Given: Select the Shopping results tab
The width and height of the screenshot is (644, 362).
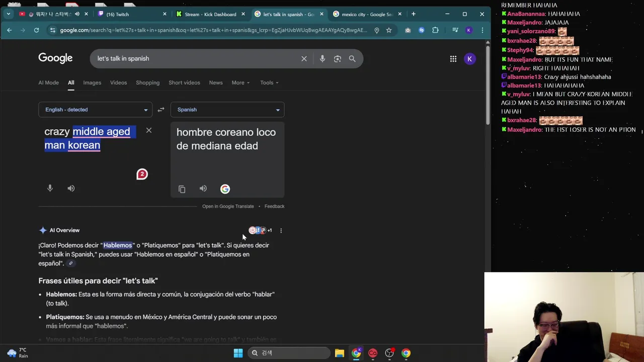Looking at the screenshot, I should tap(147, 82).
